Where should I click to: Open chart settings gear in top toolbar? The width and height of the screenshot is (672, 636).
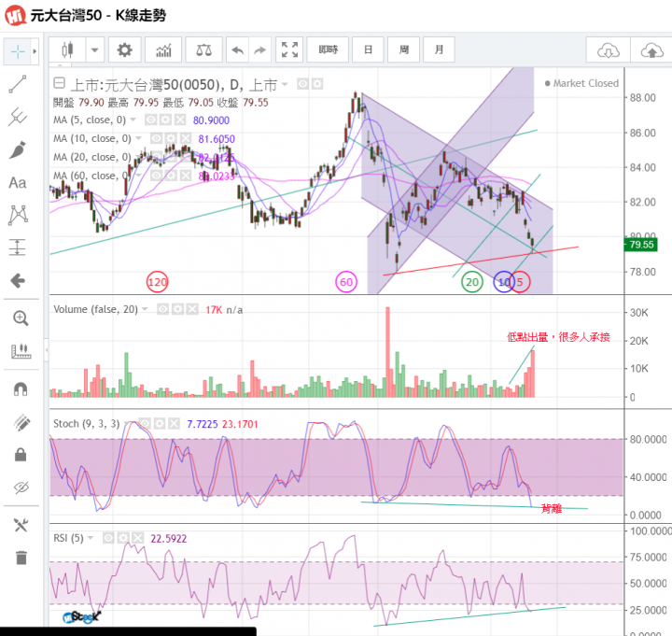[124, 50]
